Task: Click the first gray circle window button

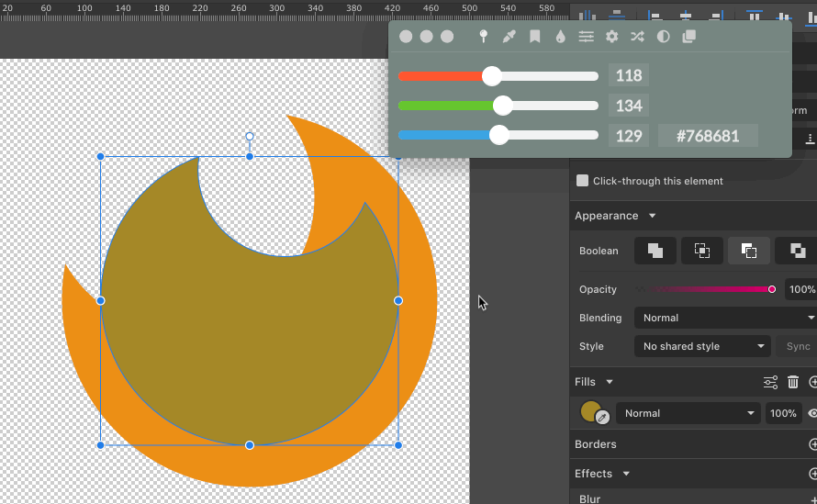Action: 406,37
